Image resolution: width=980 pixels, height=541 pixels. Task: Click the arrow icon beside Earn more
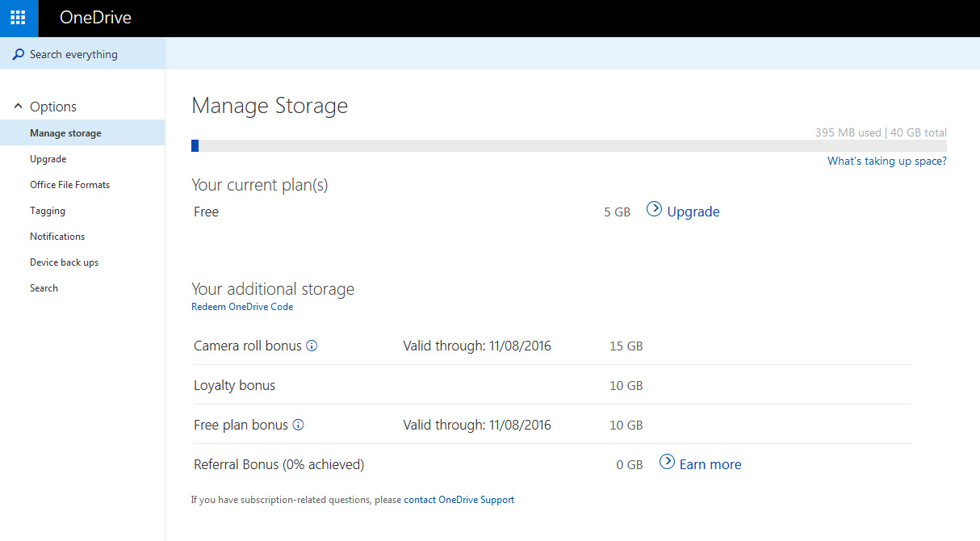(667, 462)
